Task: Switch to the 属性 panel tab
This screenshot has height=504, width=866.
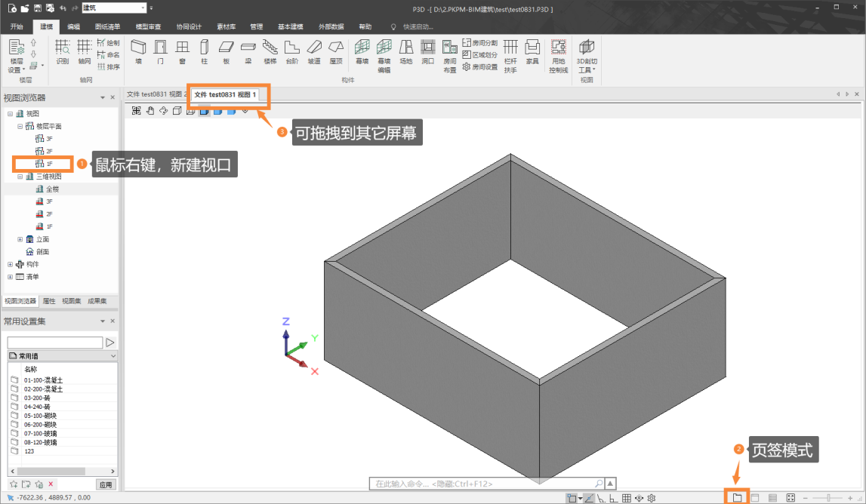Action: (49, 301)
